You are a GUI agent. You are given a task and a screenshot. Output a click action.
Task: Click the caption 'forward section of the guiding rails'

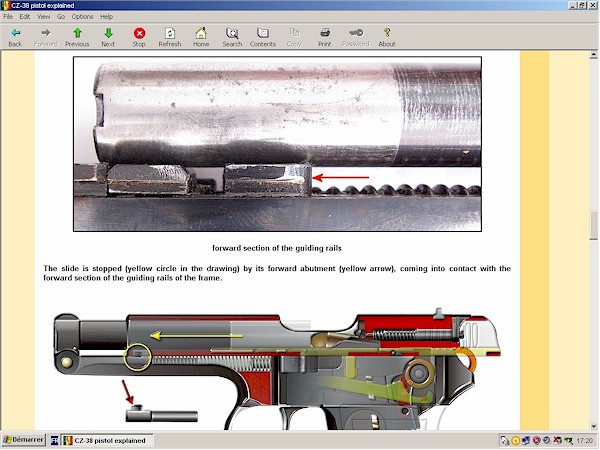tap(277, 248)
